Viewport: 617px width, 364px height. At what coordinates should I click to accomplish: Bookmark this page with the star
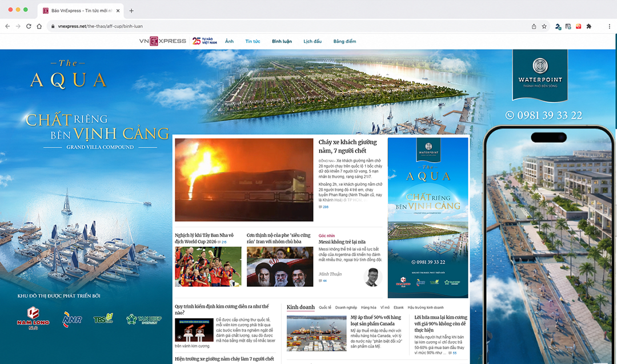tap(544, 26)
